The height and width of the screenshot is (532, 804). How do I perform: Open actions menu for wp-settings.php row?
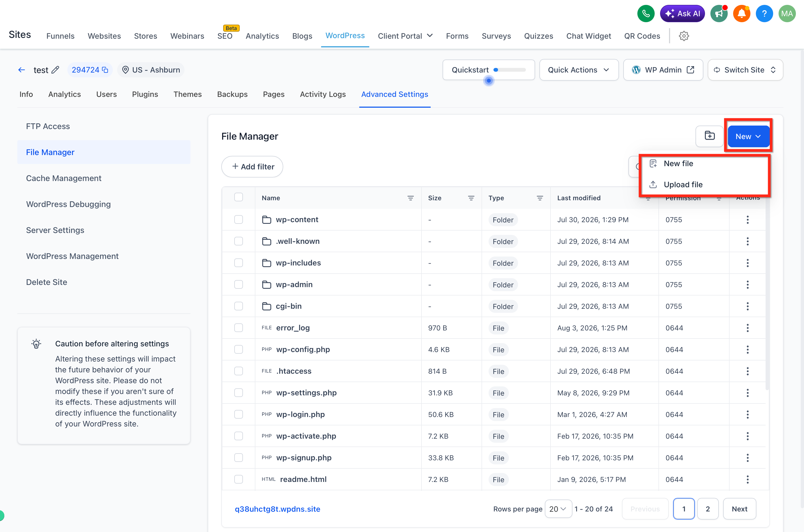click(x=747, y=393)
